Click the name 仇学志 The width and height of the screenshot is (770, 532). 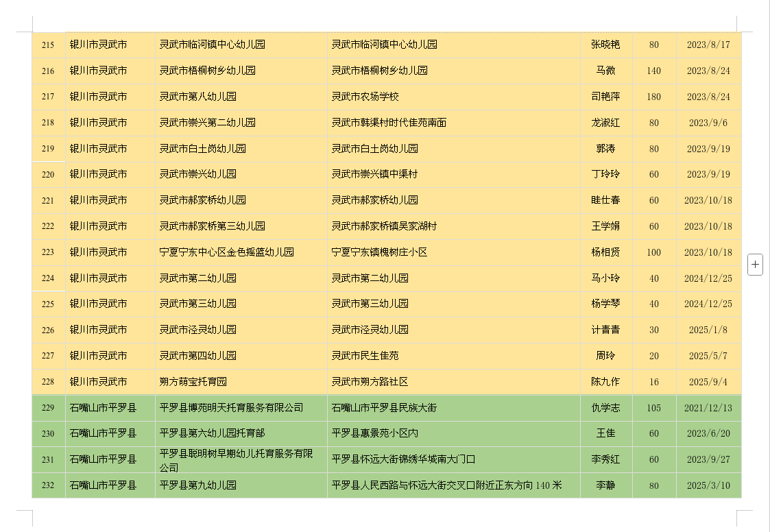pyautogui.click(x=605, y=408)
